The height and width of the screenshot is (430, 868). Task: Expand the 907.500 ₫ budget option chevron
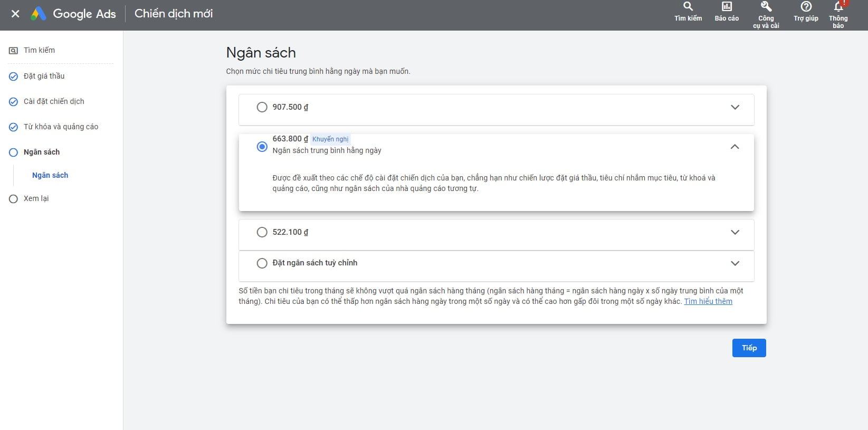click(x=735, y=107)
